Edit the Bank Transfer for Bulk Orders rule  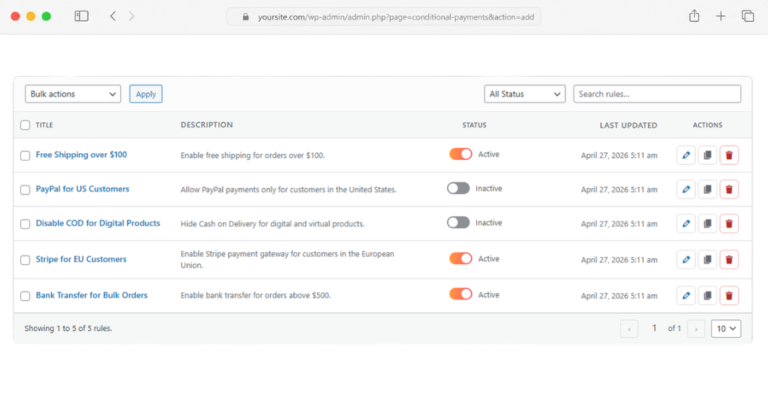tap(686, 296)
